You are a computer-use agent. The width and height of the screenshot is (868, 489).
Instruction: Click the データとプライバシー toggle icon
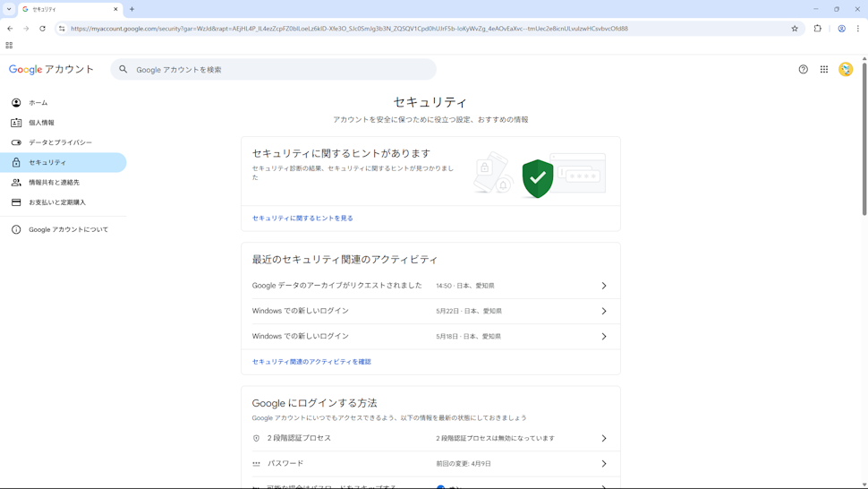(16, 142)
